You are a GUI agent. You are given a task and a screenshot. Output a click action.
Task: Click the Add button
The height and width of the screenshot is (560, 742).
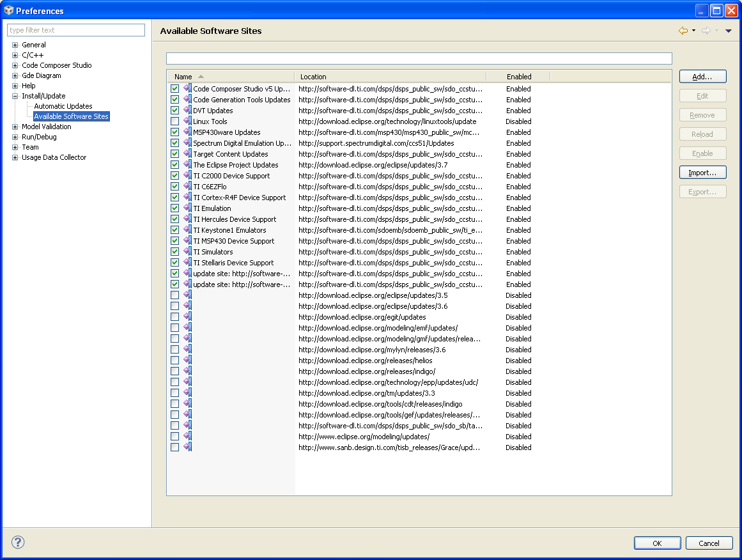click(x=702, y=76)
